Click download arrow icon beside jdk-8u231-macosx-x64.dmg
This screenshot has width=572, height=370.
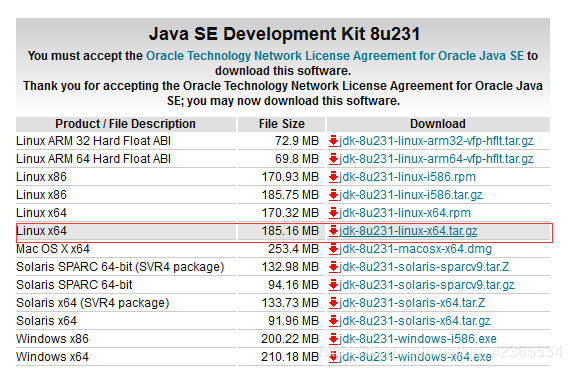(x=333, y=249)
